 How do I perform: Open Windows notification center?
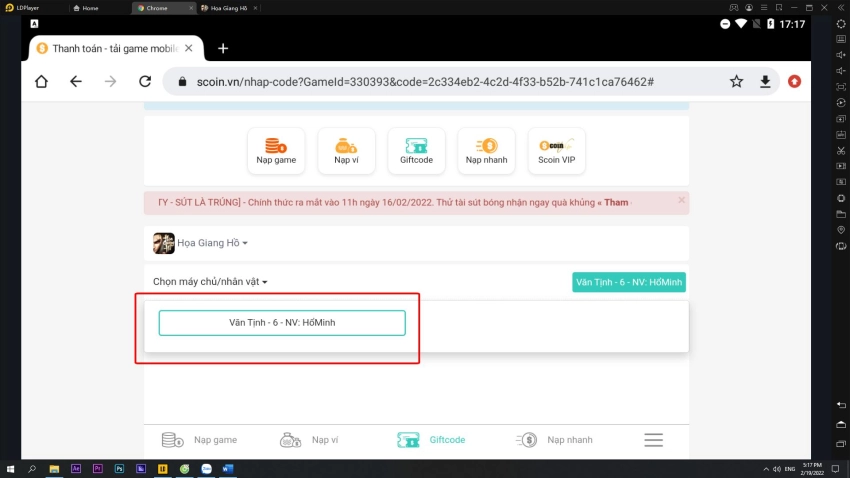coord(835,469)
